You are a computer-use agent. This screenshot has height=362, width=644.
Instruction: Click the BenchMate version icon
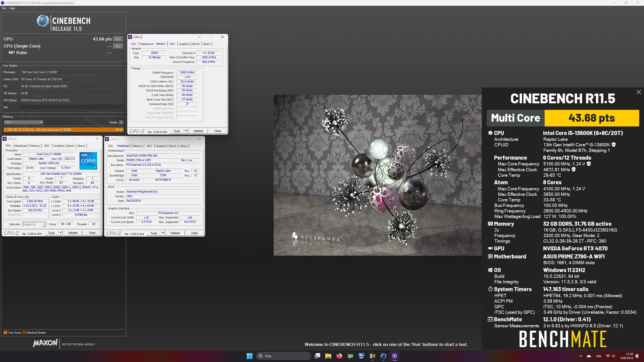coord(490,319)
